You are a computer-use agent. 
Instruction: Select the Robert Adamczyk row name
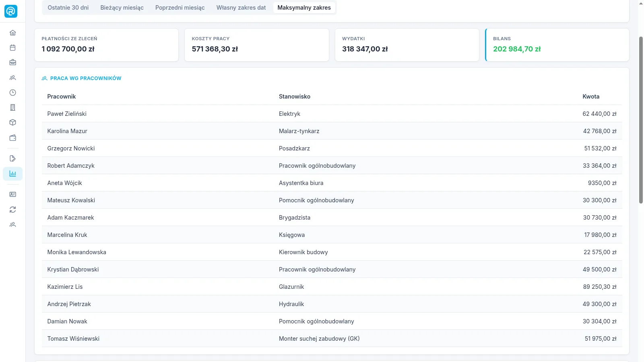point(71,166)
